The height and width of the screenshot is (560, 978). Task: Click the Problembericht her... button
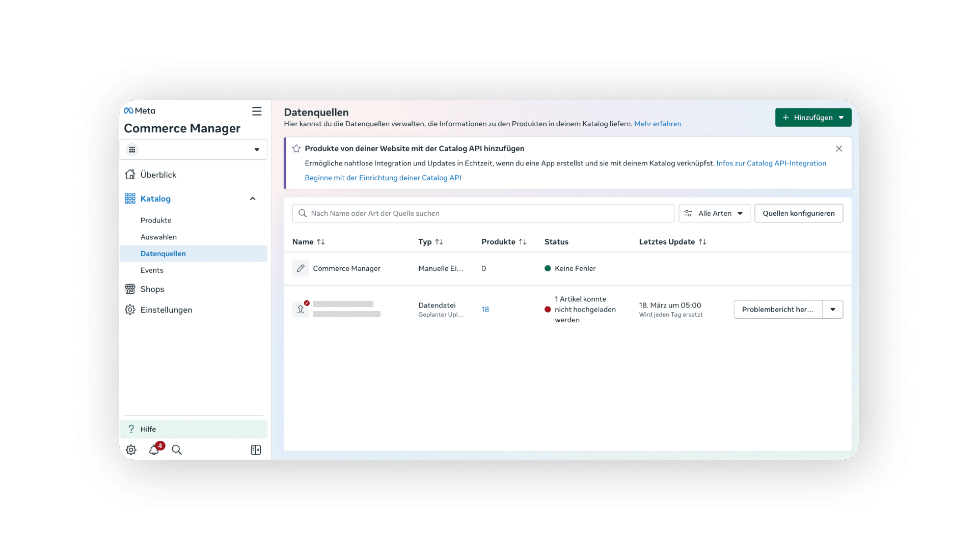point(778,310)
